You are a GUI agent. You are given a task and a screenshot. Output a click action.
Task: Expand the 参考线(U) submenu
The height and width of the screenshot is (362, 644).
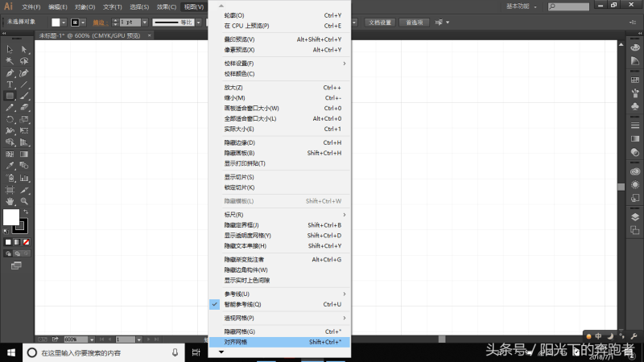(279, 294)
